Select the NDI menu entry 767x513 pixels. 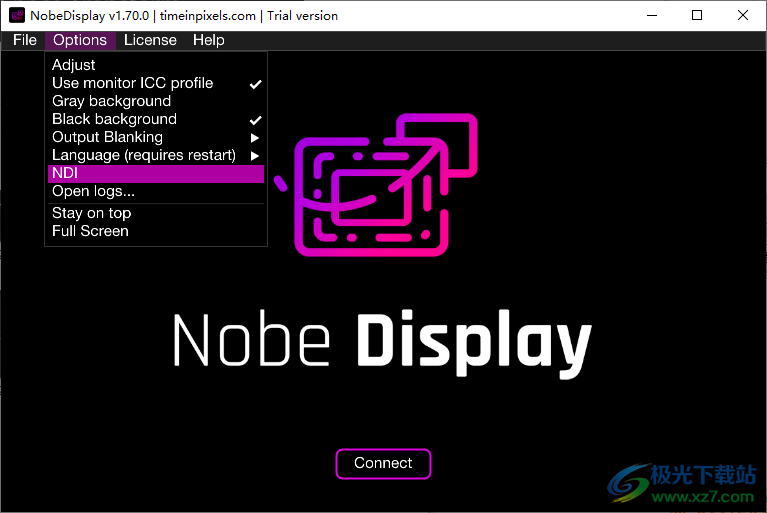[x=156, y=174]
